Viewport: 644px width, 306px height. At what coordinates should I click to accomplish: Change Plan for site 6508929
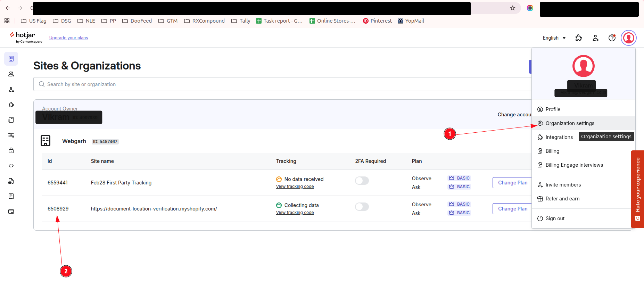512,209
